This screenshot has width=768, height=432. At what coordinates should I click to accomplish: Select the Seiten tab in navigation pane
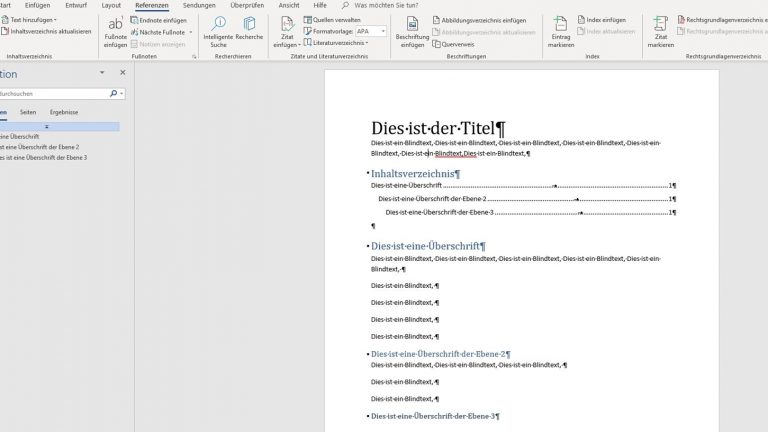click(28, 112)
